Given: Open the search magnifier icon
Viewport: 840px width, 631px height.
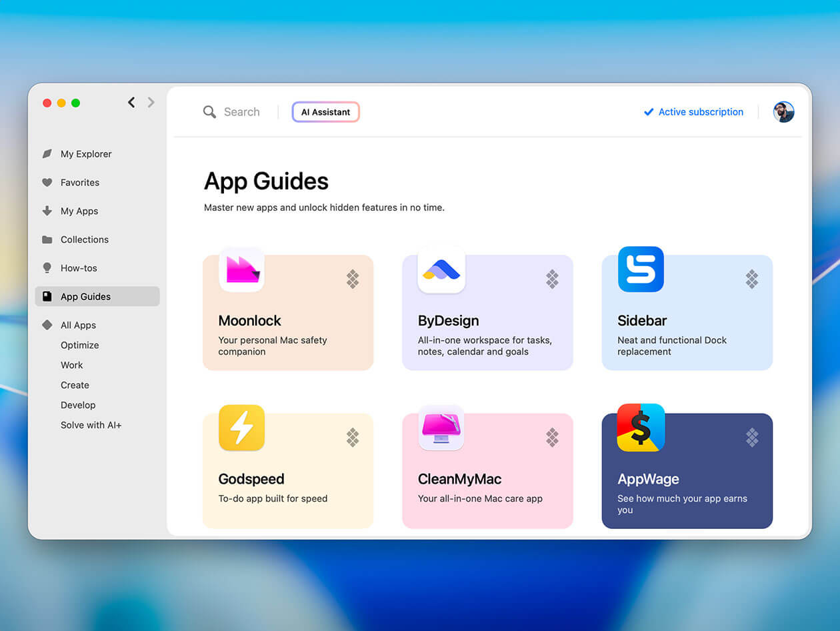Looking at the screenshot, I should pyautogui.click(x=209, y=112).
